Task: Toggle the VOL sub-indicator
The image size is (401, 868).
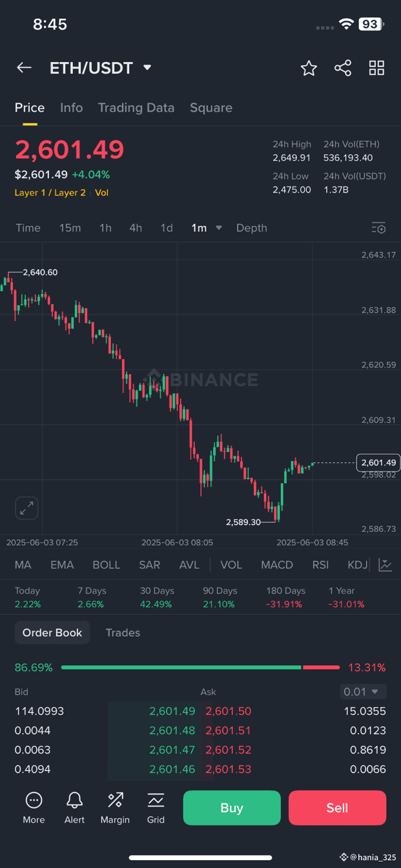Action: coord(231,565)
